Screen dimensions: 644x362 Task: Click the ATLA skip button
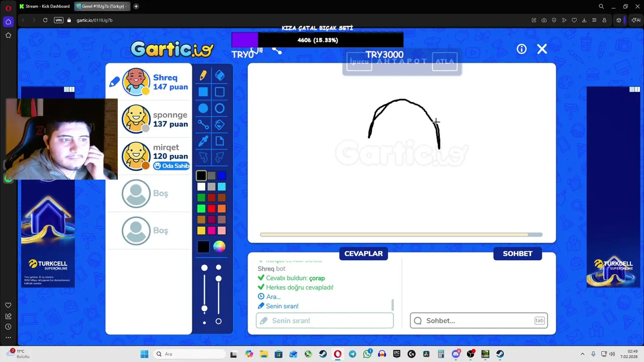click(x=445, y=61)
